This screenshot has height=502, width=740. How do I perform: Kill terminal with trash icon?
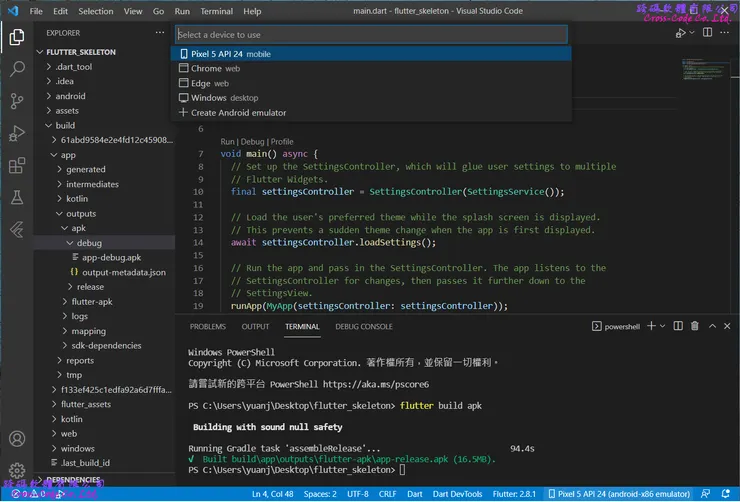click(695, 326)
